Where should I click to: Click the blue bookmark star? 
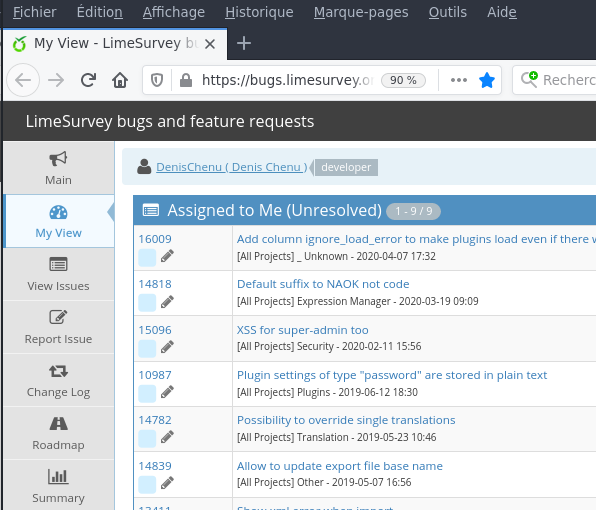click(x=487, y=80)
